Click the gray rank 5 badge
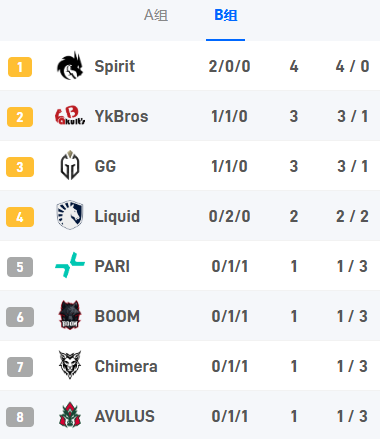Image resolution: width=380 pixels, height=439 pixels. click(x=20, y=267)
